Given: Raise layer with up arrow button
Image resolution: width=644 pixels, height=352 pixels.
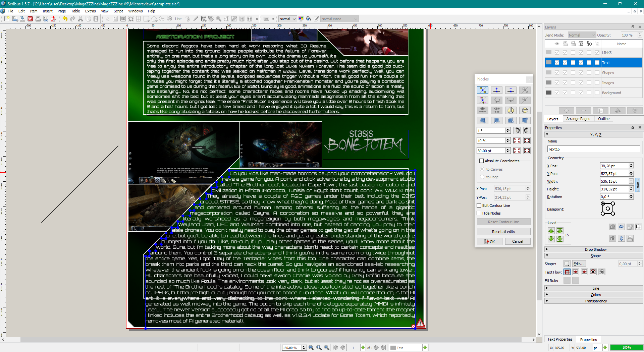Looking at the screenshot, I should [x=618, y=111].
